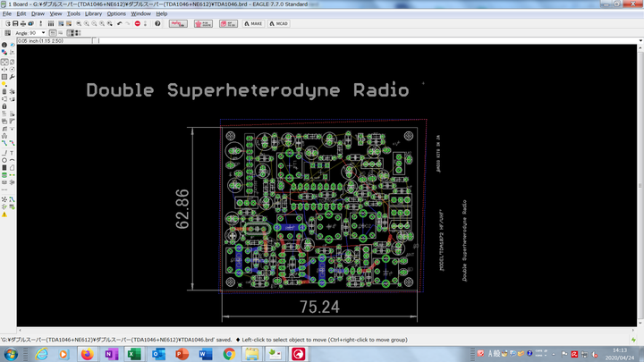The width and height of the screenshot is (644, 362).
Task: Click the Save icon in toolbar
Action: (16, 23)
